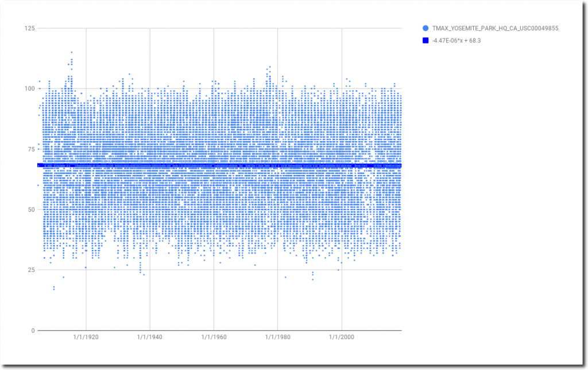Viewport: 588px width, 370px height.
Task: Select the 1/1/1940 x-axis date label
Action: (149, 338)
